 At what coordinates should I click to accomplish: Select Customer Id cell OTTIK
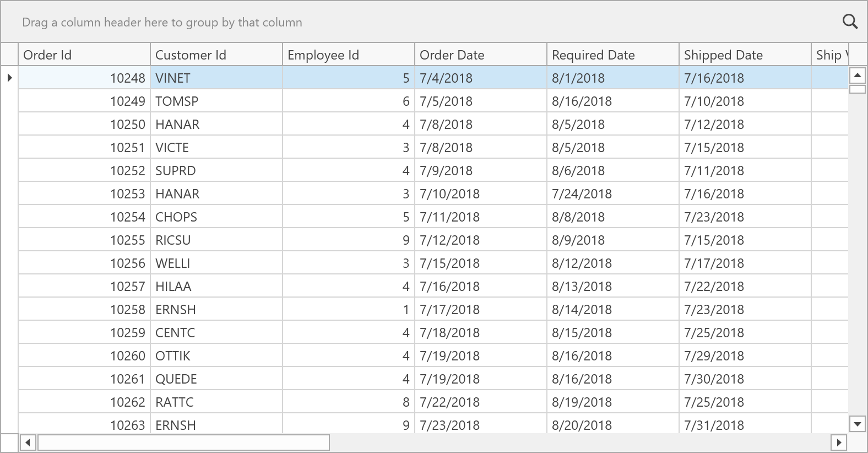[216, 355]
